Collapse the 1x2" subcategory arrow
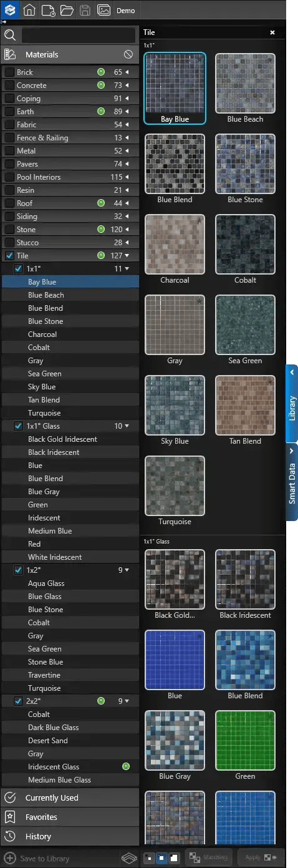This screenshot has height=868, width=298. point(127,570)
